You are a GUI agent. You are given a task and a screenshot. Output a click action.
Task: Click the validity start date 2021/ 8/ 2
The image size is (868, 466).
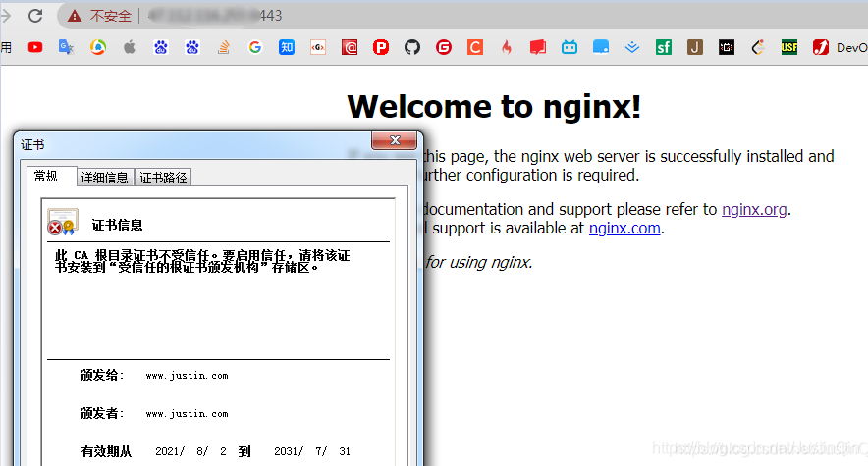click(191, 451)
